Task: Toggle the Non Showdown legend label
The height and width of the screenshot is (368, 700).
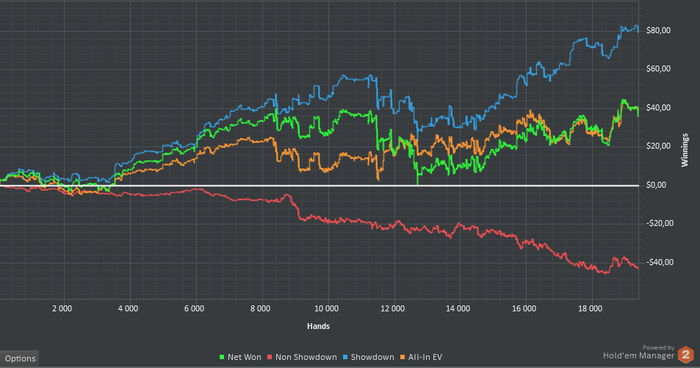Action: click(306, 357)
